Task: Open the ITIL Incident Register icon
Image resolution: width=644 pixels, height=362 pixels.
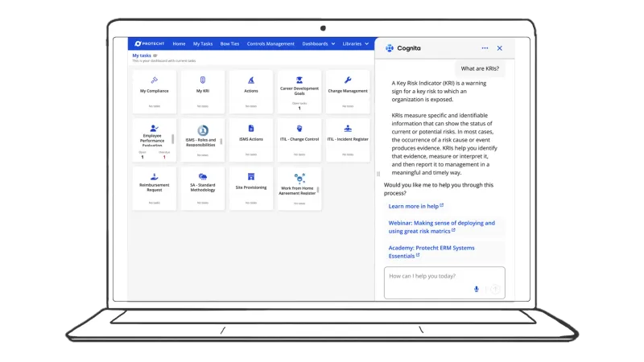Action: tap(348, 129)
